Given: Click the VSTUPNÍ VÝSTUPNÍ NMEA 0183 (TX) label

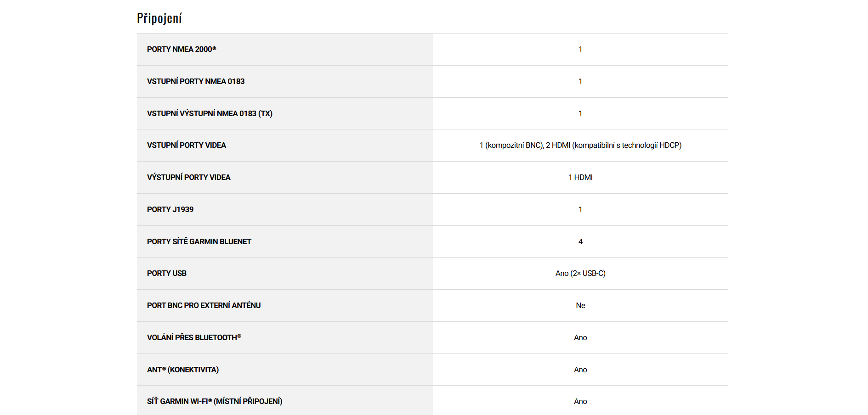Looking at the screenshot, I should [210, 113].
